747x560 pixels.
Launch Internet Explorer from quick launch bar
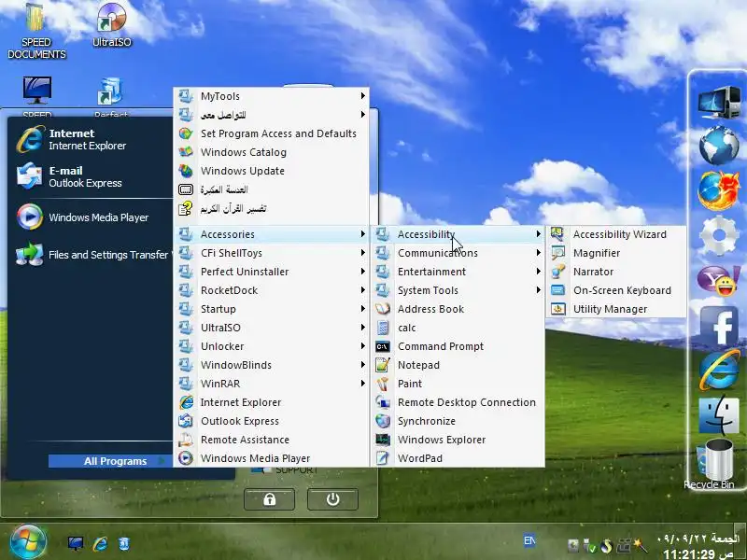click(100, 543)
